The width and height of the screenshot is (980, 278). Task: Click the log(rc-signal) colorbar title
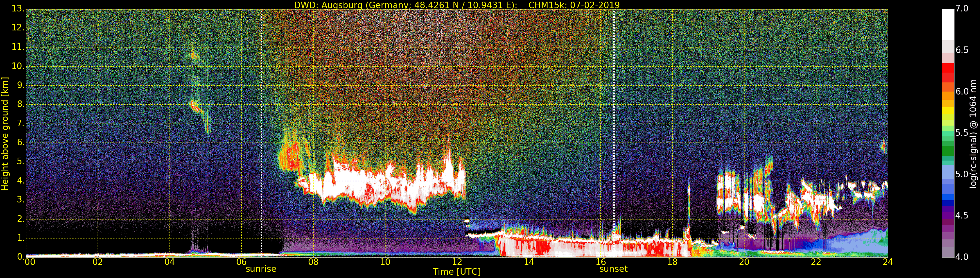(x=973, y=134)
